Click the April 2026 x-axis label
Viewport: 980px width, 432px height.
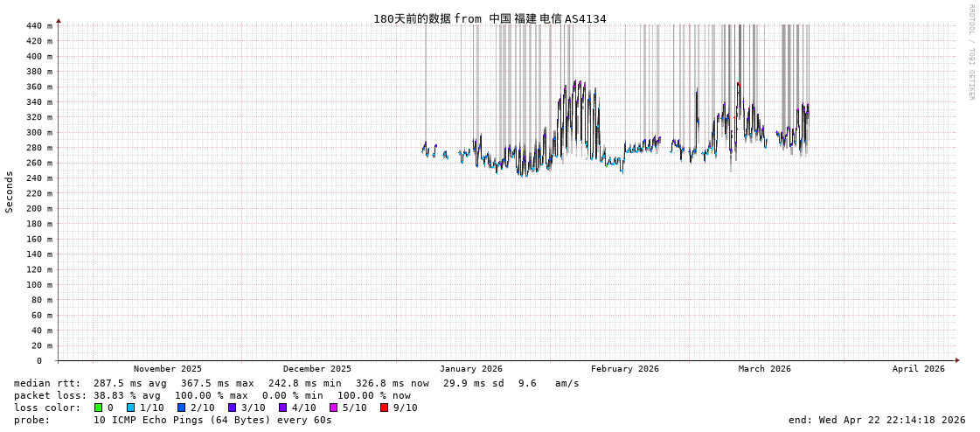(x=918, y=369)
